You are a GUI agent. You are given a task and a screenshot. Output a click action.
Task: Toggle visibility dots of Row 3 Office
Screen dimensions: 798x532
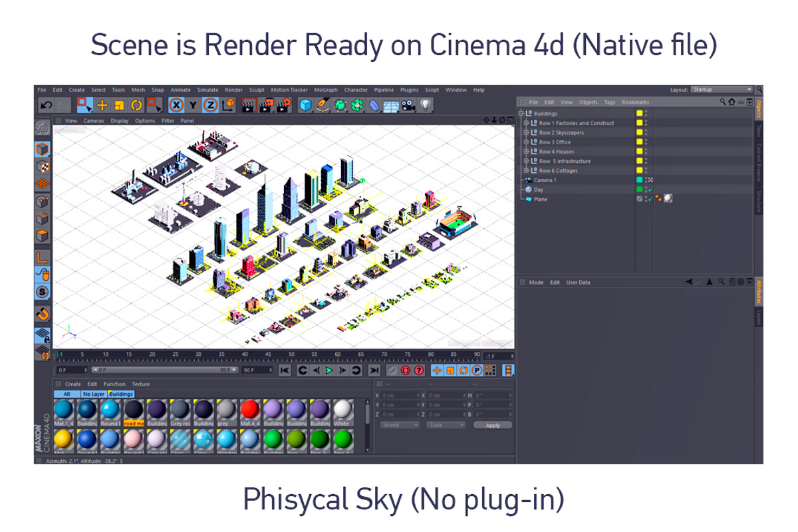pos(646,142)
